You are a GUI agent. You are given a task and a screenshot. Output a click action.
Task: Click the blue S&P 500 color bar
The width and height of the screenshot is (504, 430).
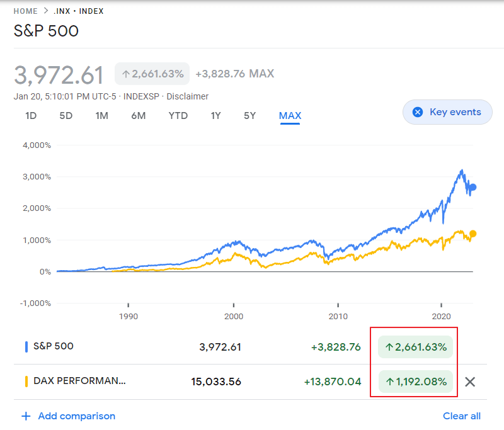[26, 347]
